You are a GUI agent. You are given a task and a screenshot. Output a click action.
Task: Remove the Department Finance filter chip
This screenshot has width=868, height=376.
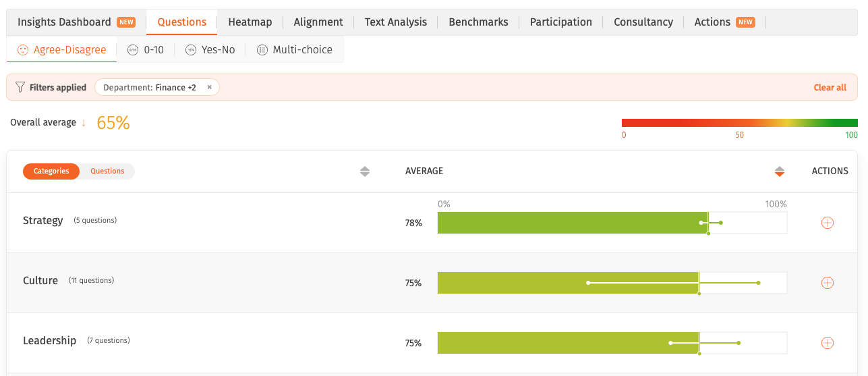click(209, 87)
